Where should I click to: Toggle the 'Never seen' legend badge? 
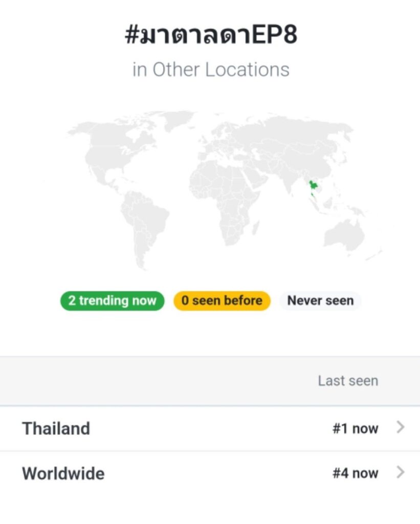(320, 301)
